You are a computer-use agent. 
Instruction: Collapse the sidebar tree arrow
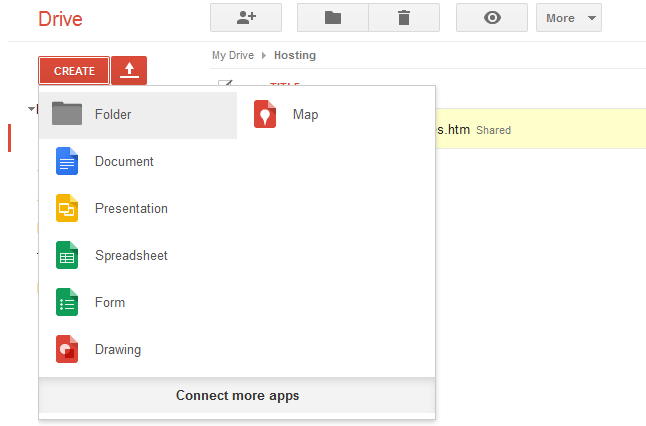point(31,109)
